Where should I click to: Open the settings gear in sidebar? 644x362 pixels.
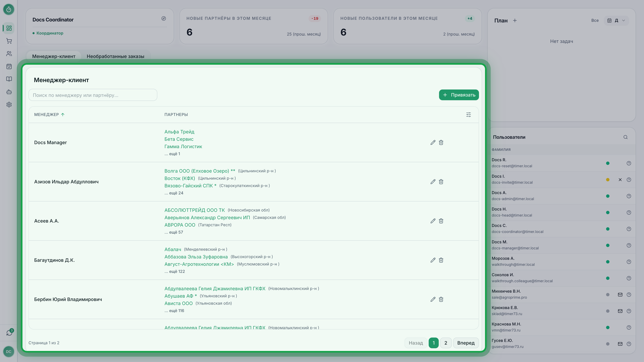9,105
